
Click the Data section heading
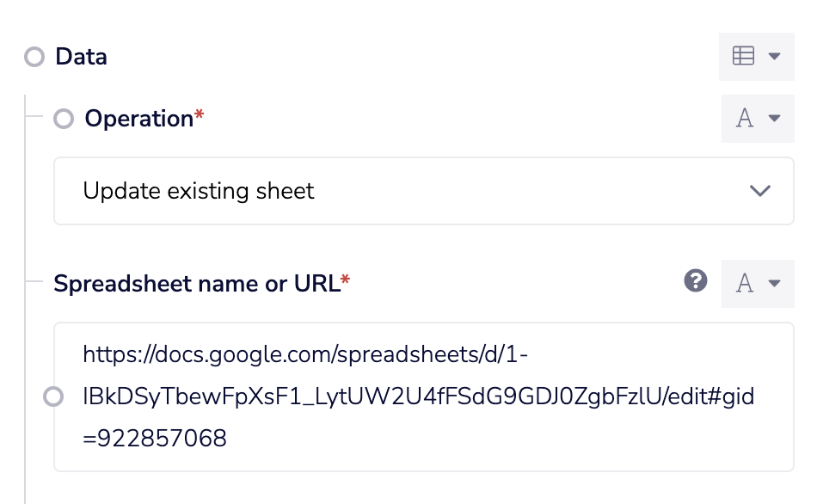[81, 58]
